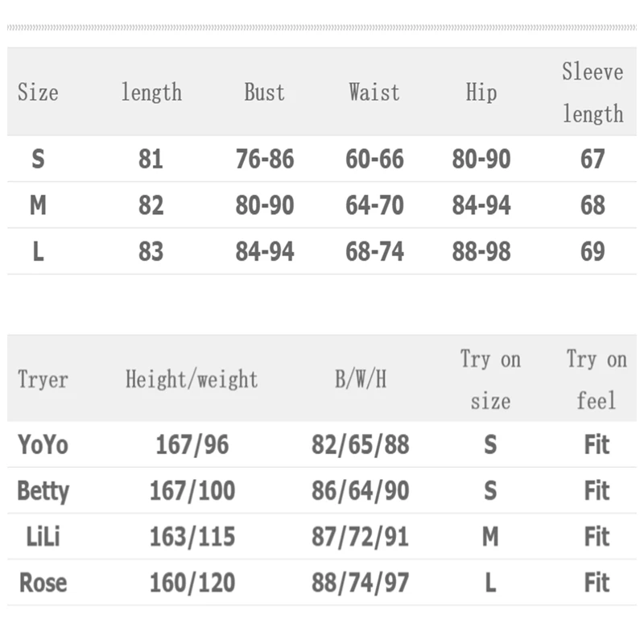Click the B/W/H column header
This screenshot has height=644, width=644.
point(360,379)
